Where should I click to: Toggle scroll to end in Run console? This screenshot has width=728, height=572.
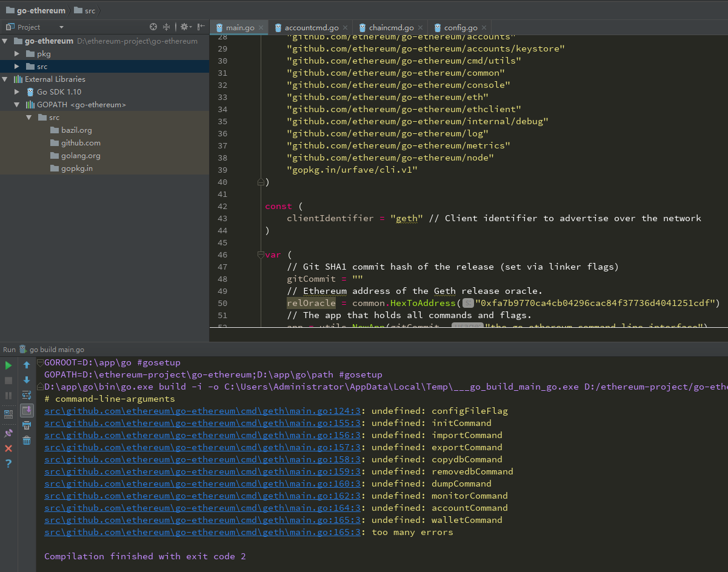click(x=27, y=410)
